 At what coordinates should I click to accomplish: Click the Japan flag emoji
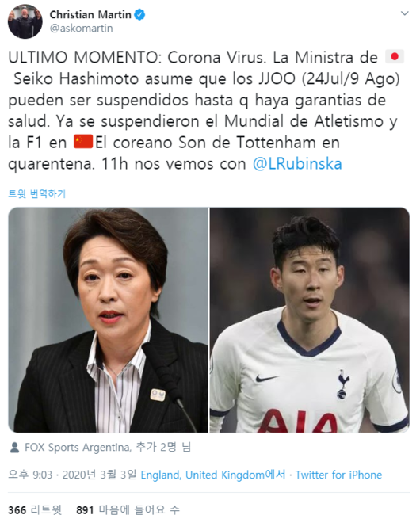[x=395, y=57]
